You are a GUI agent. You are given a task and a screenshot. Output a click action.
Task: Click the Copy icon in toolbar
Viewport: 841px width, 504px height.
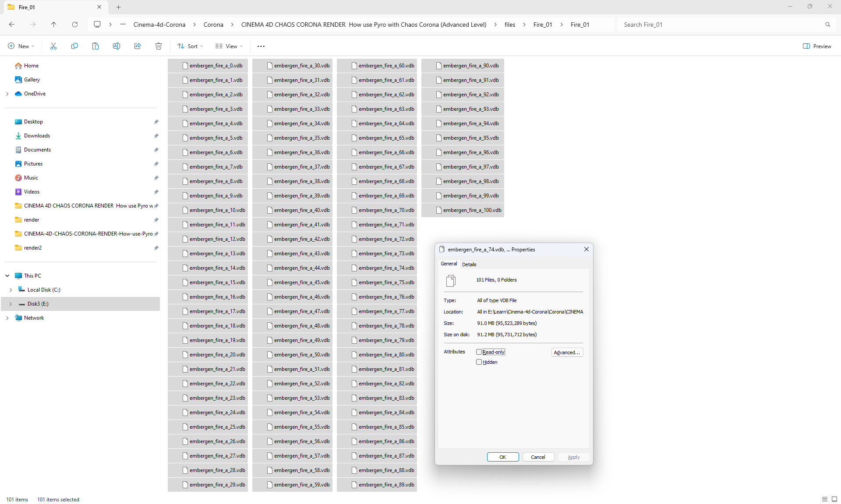pyautogui.click(x=74, y=46)
